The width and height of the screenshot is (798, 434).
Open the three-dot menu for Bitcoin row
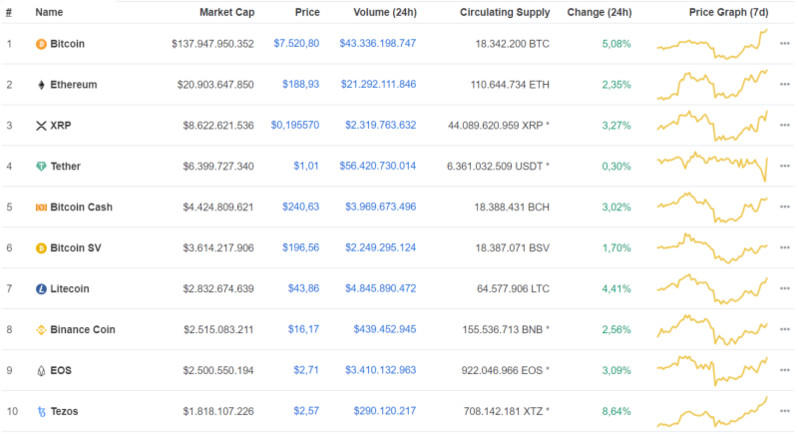coord(785,44)
